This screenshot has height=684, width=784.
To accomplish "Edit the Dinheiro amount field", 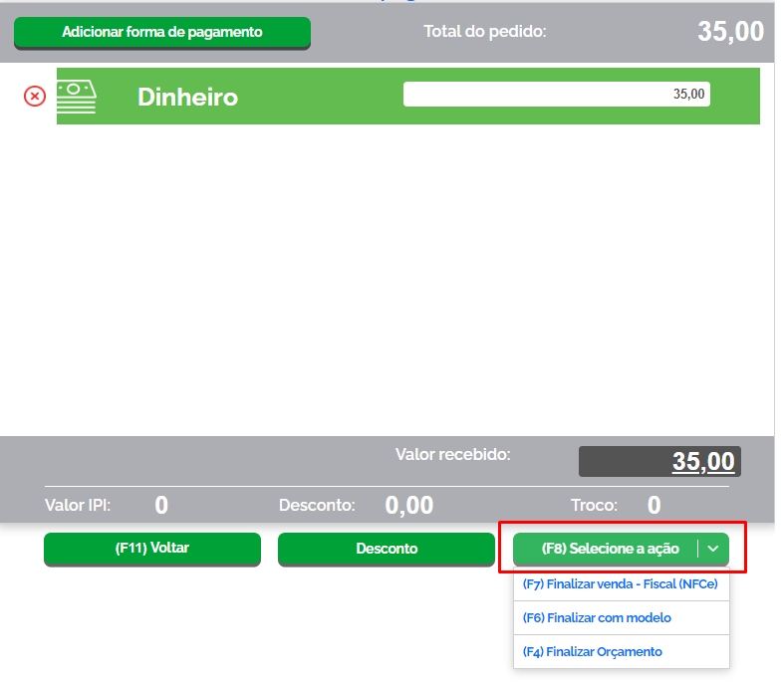I will coord(556,95).
